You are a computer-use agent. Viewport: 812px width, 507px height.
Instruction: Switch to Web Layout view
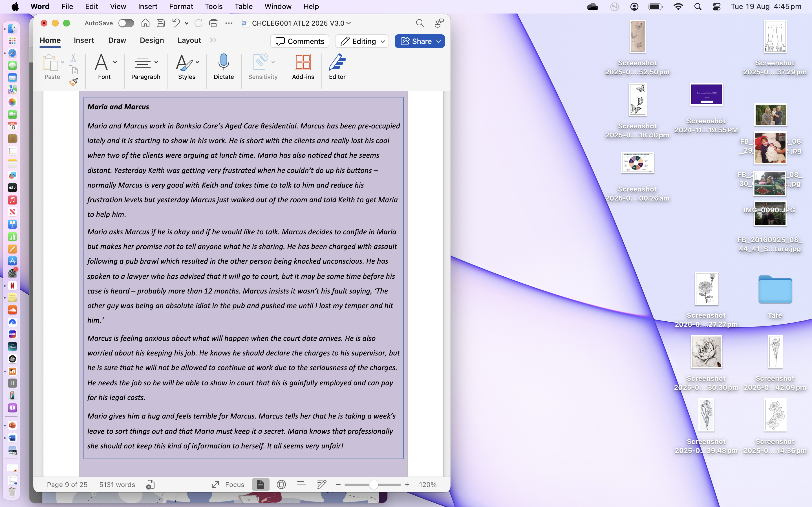pos(281,484)
